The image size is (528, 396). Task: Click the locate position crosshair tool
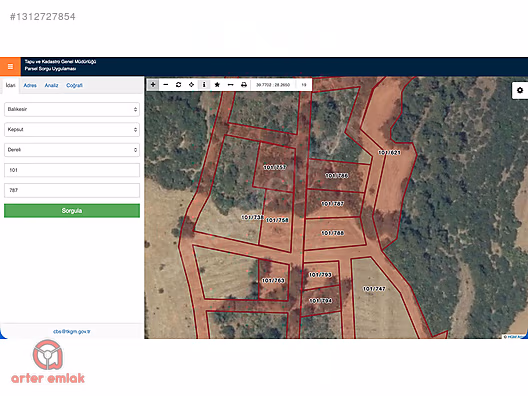tap(191, 85)
